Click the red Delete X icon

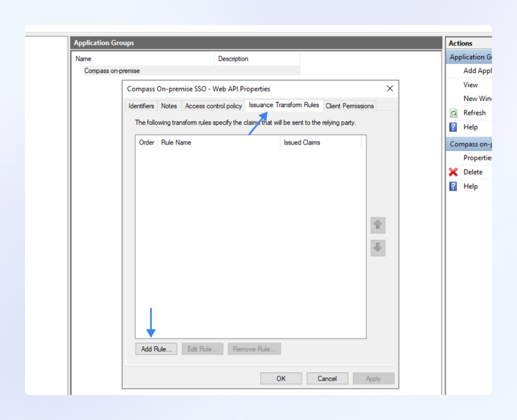click(453, 172)
